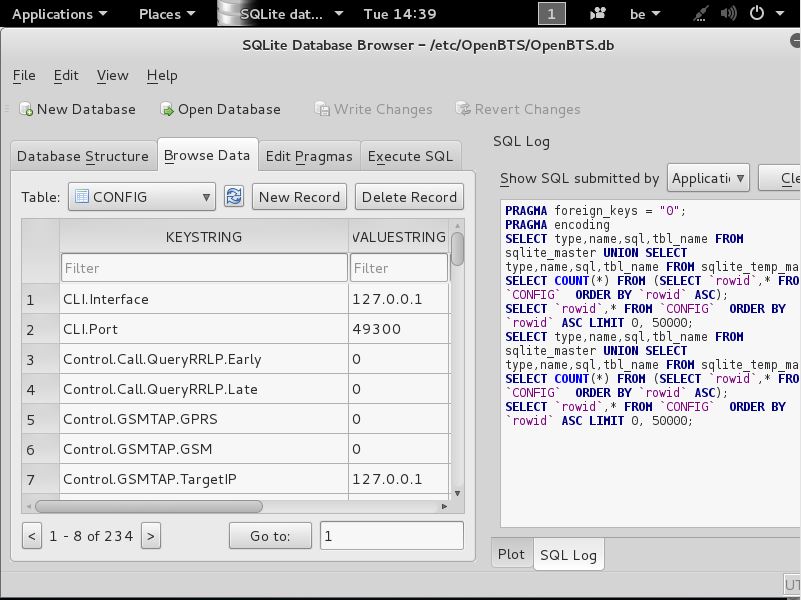Click the New Record button
Screen dimensions: 801x600
coord(299,197)
